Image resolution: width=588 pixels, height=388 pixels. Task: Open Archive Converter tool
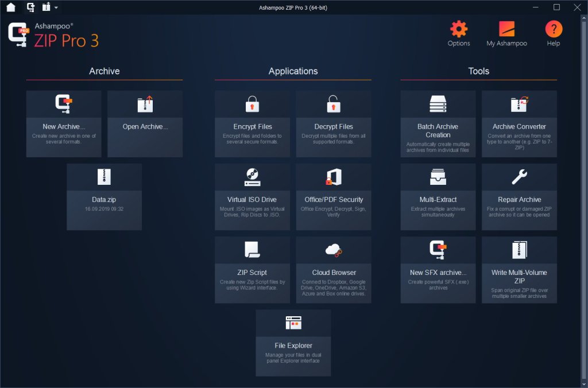[519, 124]
